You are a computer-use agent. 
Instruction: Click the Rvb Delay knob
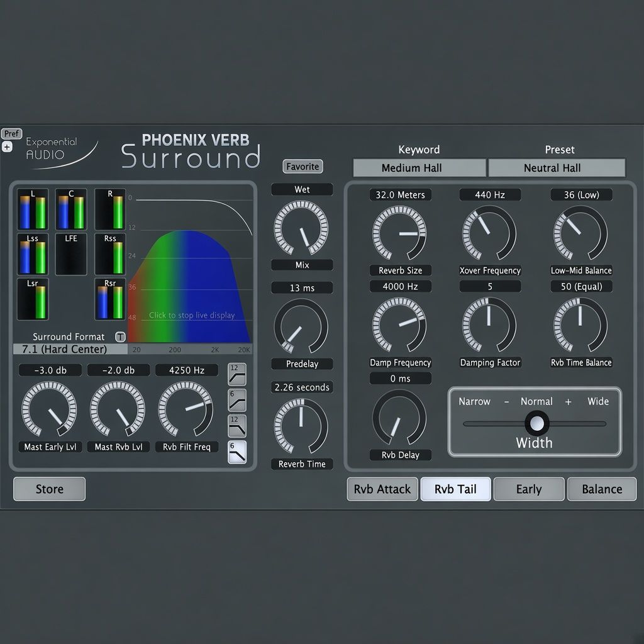click(399, 418)
